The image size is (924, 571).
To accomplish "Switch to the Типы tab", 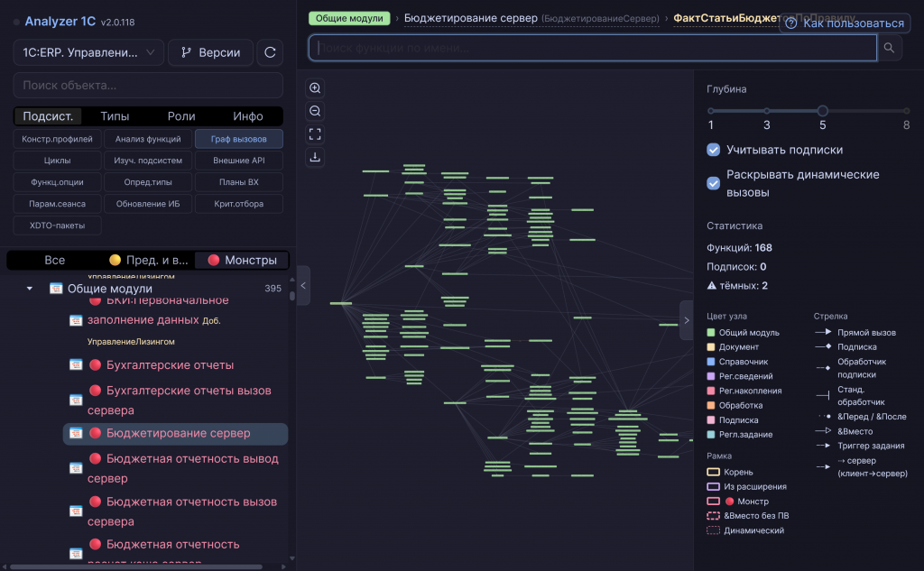I will 115,116.
